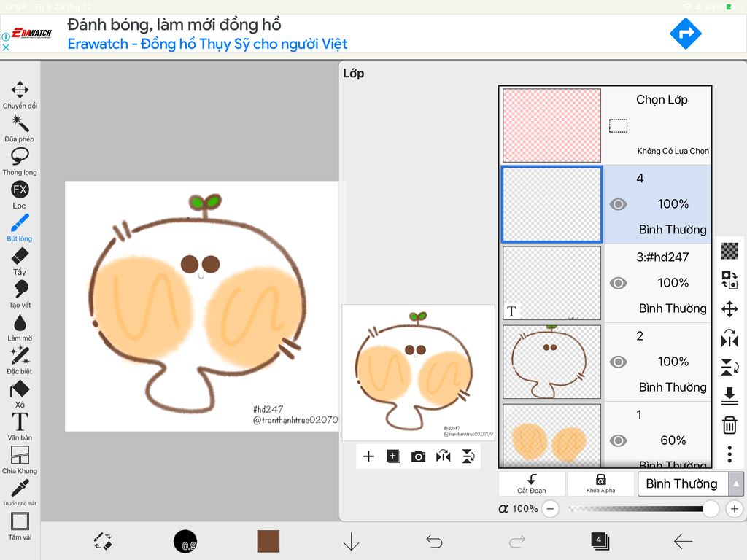
Task: Select the Bút lông brush tool
Action: [x=20, y=227]
